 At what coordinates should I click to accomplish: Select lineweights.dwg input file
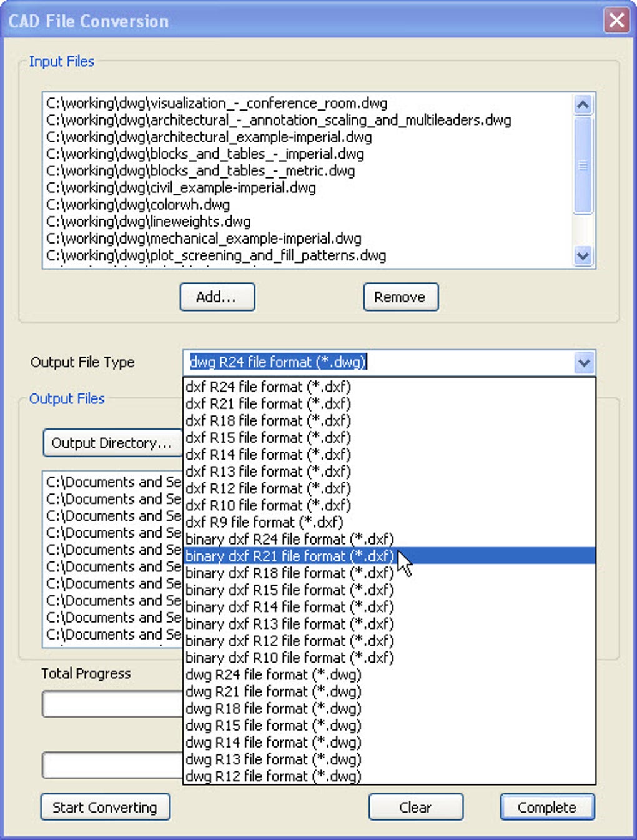click(x=308, y=221)
